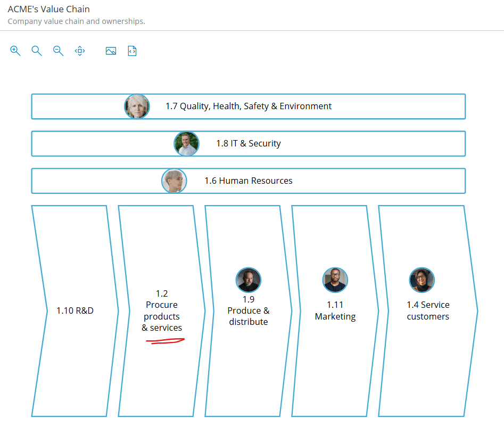Open 1.7 Quality, Health, Safety & Environment
This screenshot has width=504, height=433.
click(249, 107)
